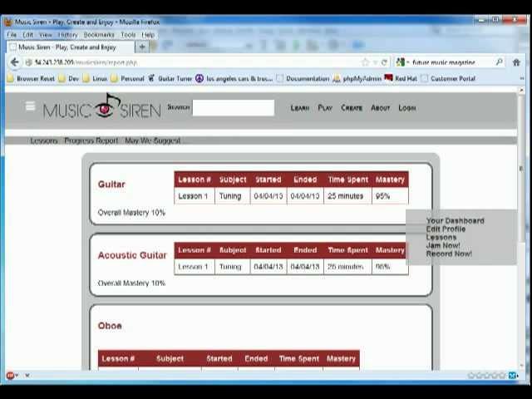Click the search magnifier in the search box
Screen dimensions: 532x399
(x=499, y=62)
